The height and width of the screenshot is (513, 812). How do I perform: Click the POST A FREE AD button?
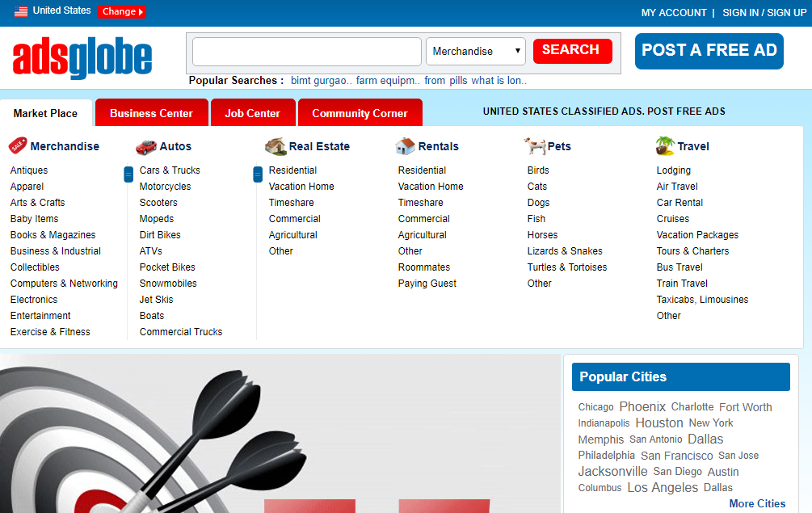[x=709, y=51]
